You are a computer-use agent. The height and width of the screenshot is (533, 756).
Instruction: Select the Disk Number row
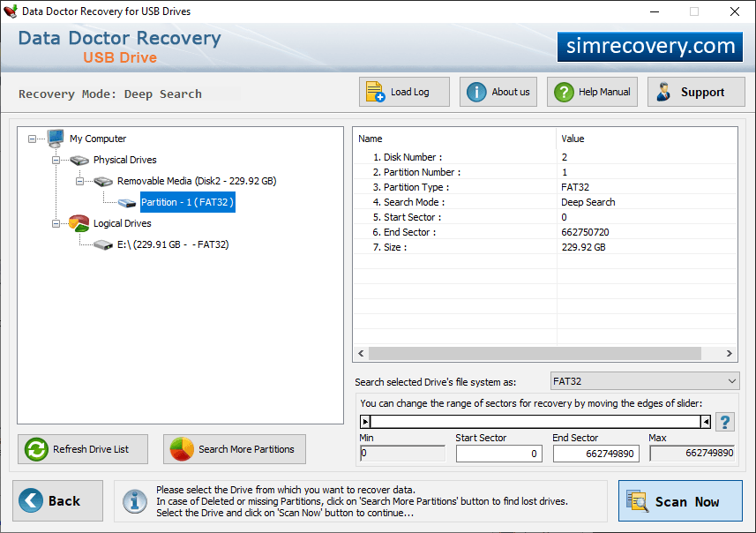[x=545, y=157]
